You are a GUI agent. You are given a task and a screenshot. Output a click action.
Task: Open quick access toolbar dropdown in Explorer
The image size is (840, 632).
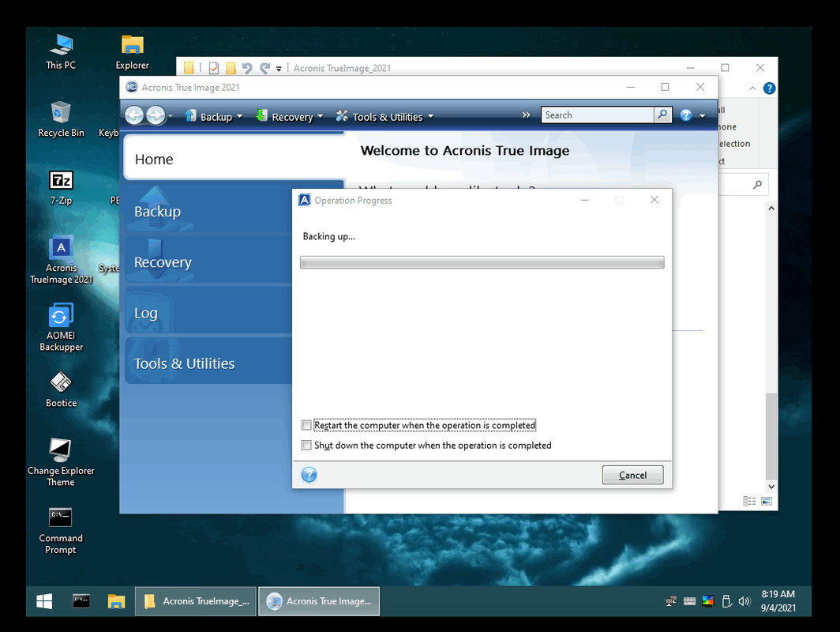pos(279,69)
